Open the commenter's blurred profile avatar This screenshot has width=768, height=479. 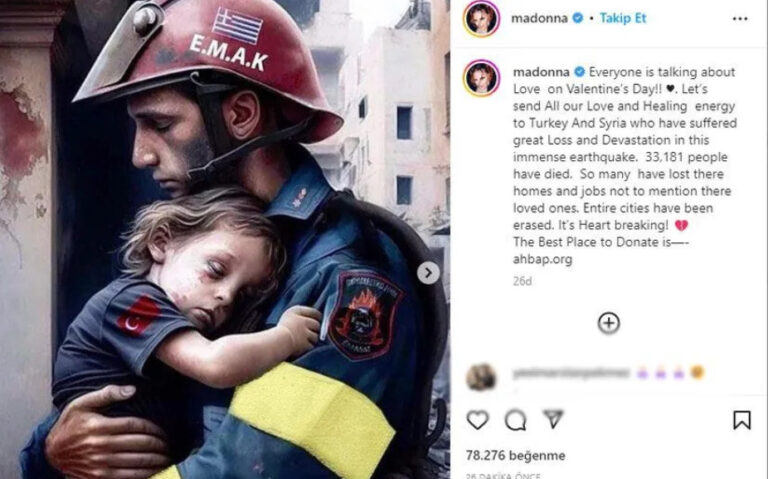click(x=481, y=377)
